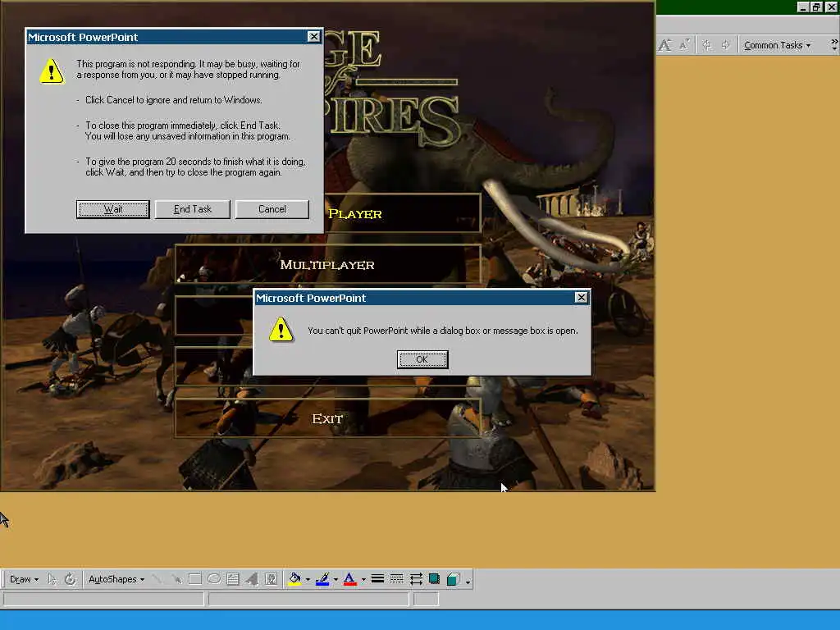Select the Rectangle tool
Image resolution: width=840 pixels, height=630 pixels.
click(195, 579)
